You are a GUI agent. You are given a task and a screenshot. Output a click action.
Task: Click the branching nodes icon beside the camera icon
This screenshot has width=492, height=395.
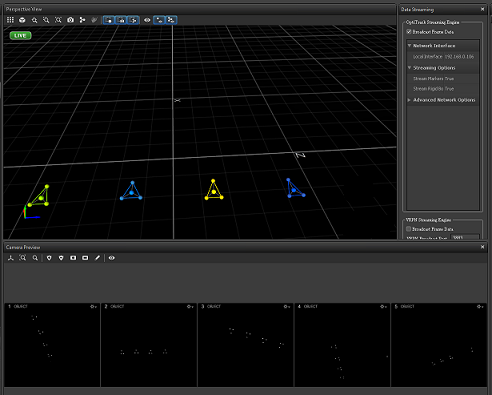point(82,20)
